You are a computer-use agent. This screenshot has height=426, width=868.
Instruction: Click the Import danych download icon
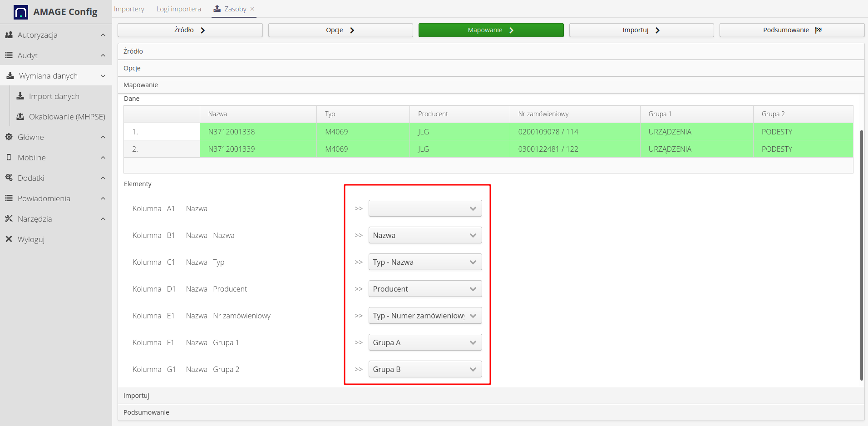20,96
